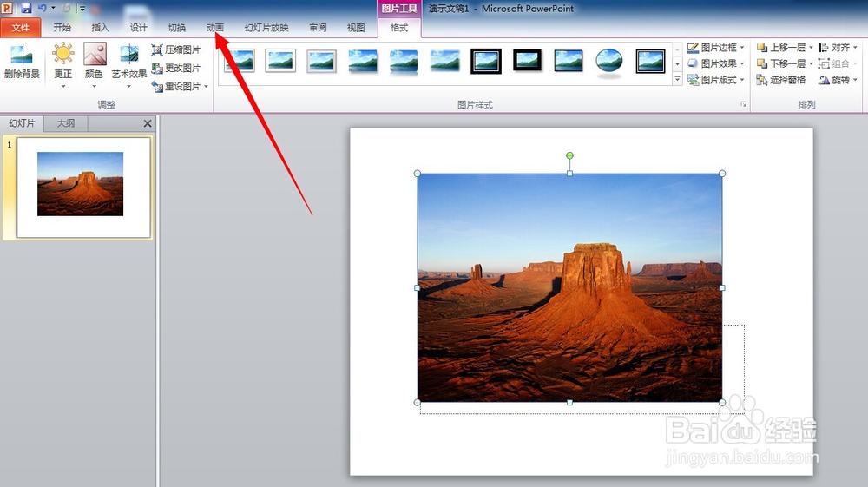Screen dimensions: 868x487
Task: Open the Selection Pane (选择窗格)
Action: [x=781, y=80]
